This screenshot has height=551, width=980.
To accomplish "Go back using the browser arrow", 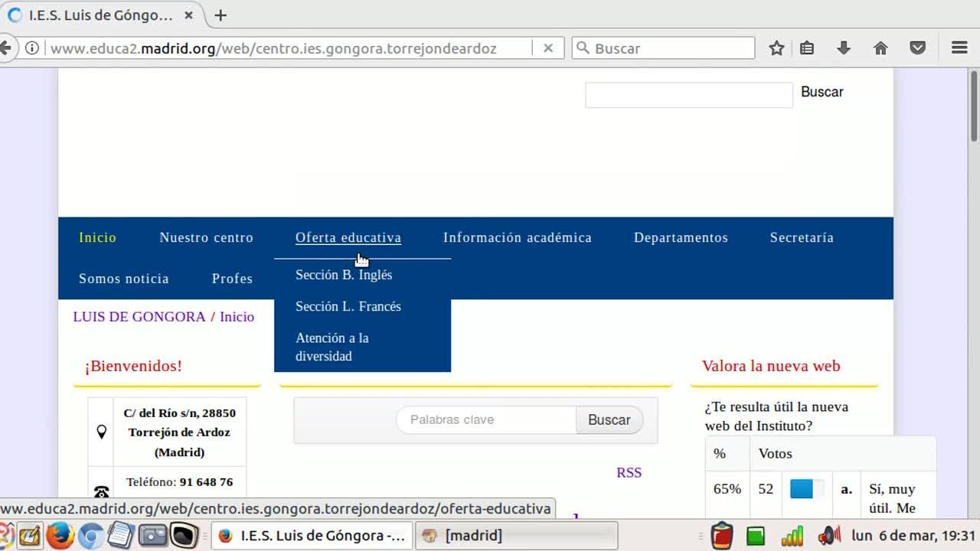I will (x=5, y=48).
